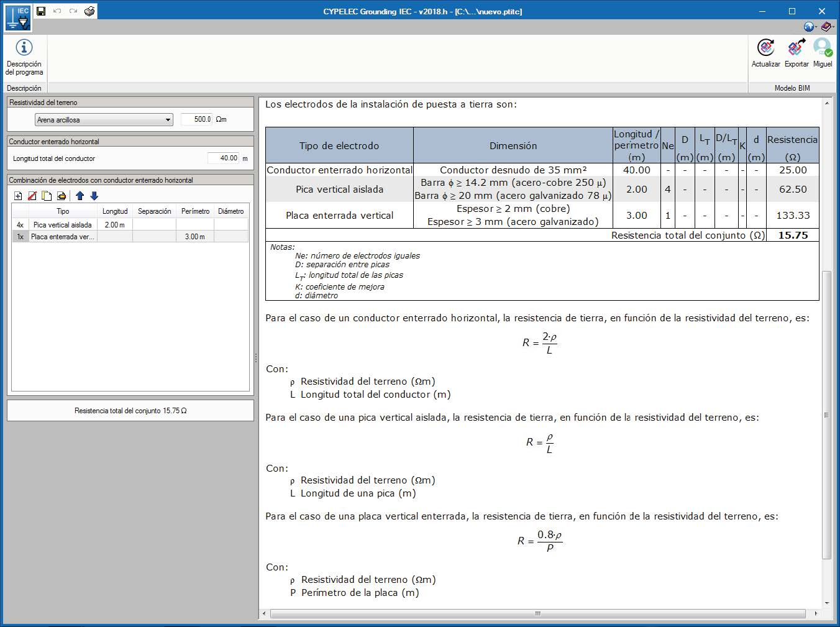Click Conductor desnudo de 35 mm² cell
This screenshot has width=840, height=627.
pos(513,170)
